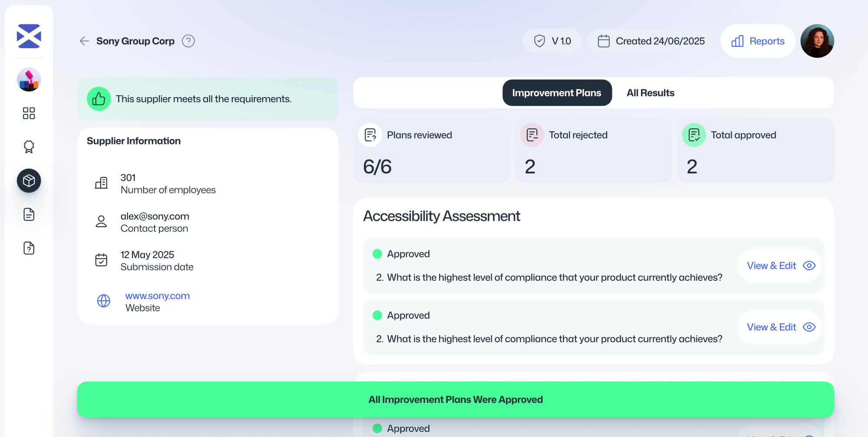Image resolution: width=868 pixels, height=437 pixels.
Task: Open the award badge sidebar icon
Action: click(x=29, y=147)
